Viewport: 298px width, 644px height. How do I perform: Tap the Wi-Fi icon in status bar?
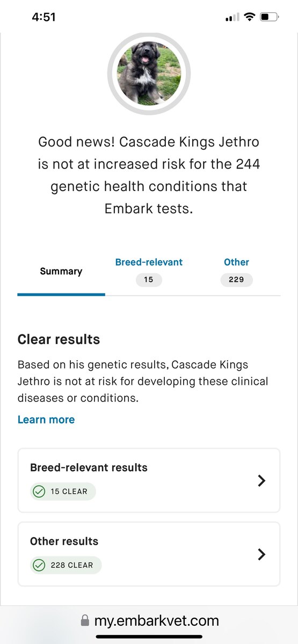click(x=249, y=17)
